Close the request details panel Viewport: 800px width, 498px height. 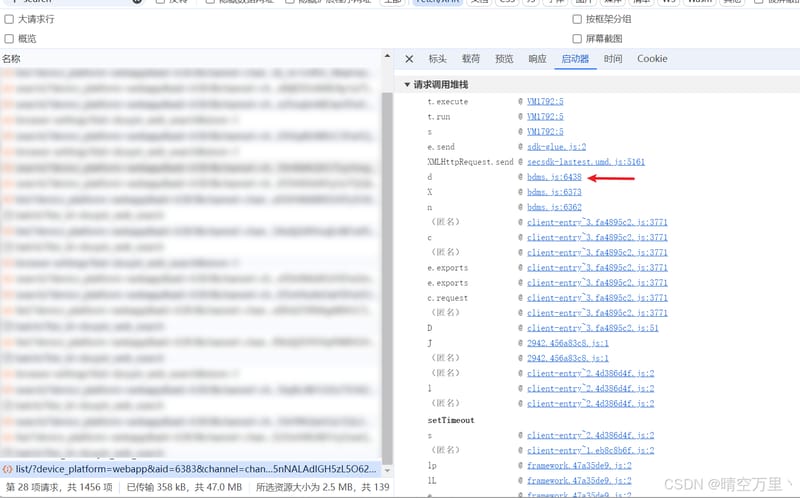409,59
